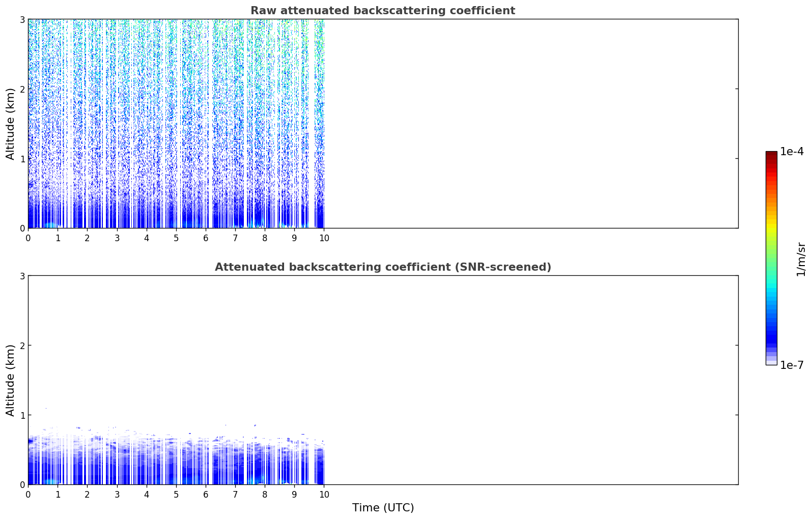Select the cyan region of the colorbar
This screenshot has height=519, width=812.
(771, 291)
